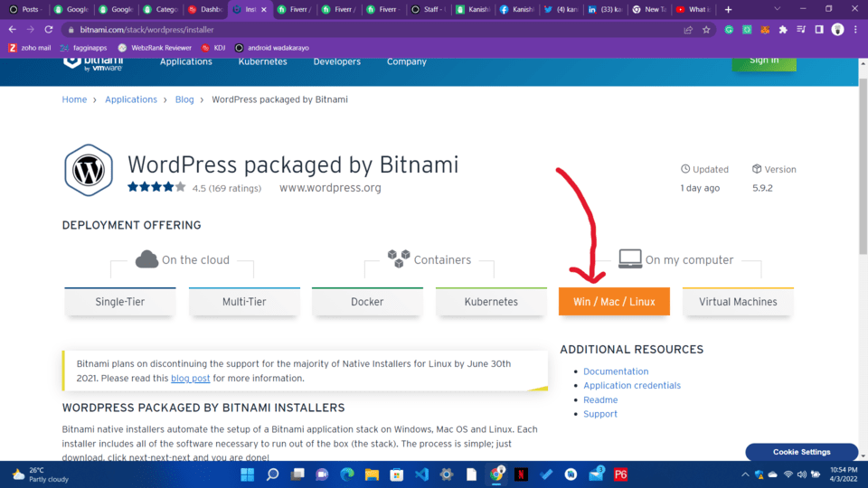868x488 pixels.
Task: Open the Kubernetes nav menu
Action: (x=262, y=62)
